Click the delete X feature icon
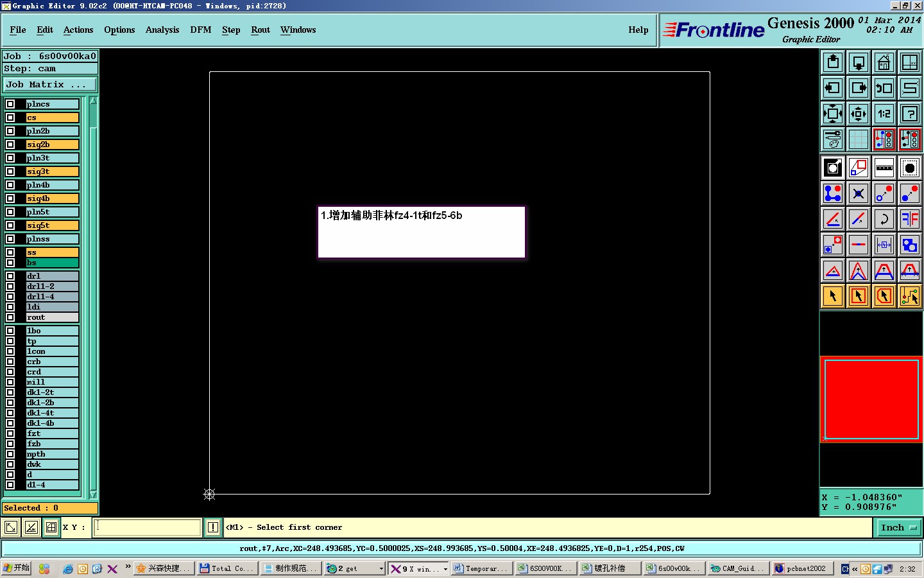924x578 pixels. [859, 193]
